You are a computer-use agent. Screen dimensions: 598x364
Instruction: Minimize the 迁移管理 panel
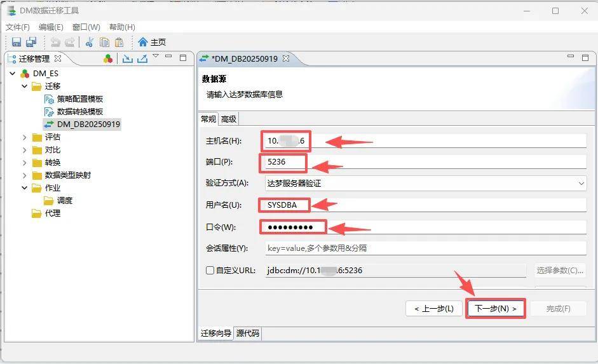pyautogui.click(x=168, y=56)
